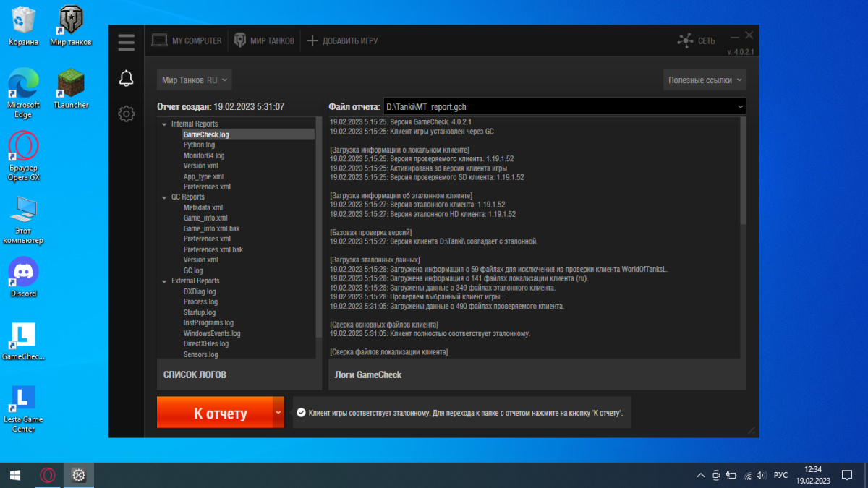Collapse the External Reports tree node
This screenshot has width=868, height=488.
(x=165, y=281)
